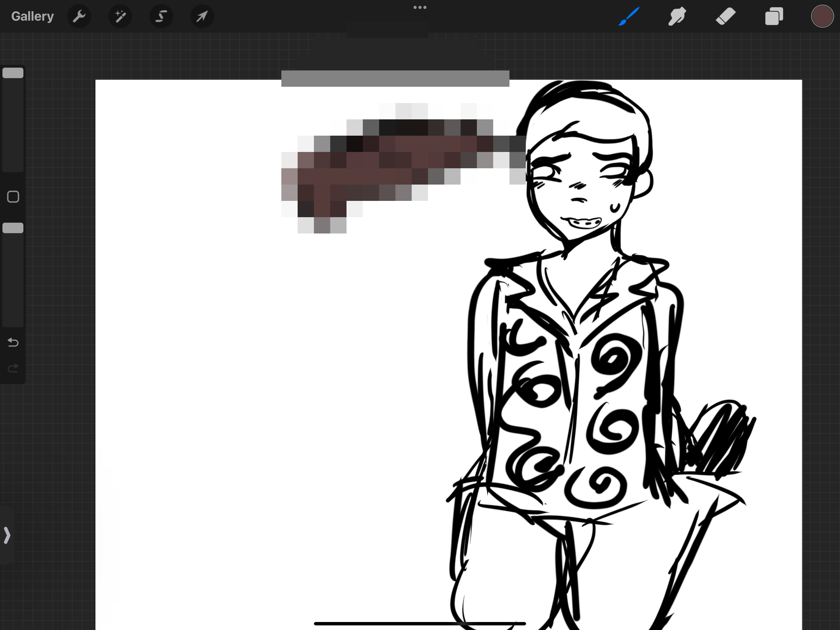The height and width of the screenshot is (630, 840).
Task: Open the Layers panel
Action: [774, 17]
